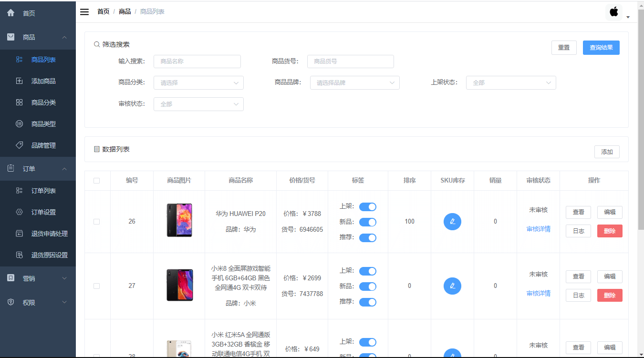Image resolution: width=644 pixels, height=358 pixels.
Task: Edit SKU stock for product 27
Action: point(452,286)
